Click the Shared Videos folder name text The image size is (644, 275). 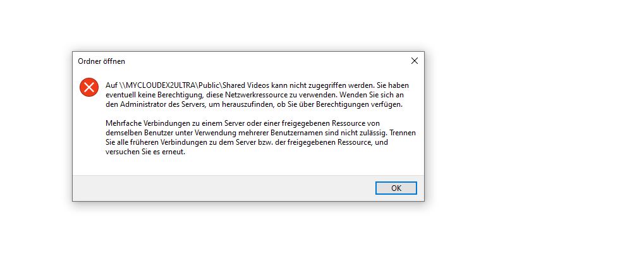click(x=246, y=85)
